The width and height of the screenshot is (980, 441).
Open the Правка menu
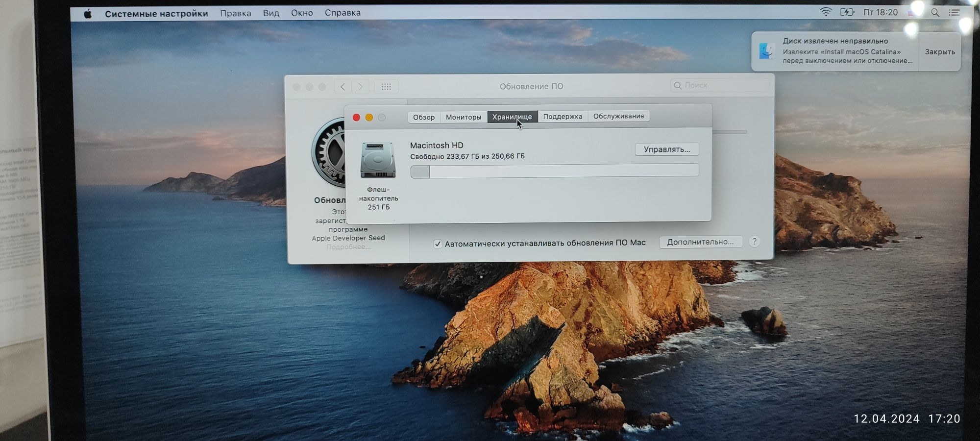tap(235, 13)
